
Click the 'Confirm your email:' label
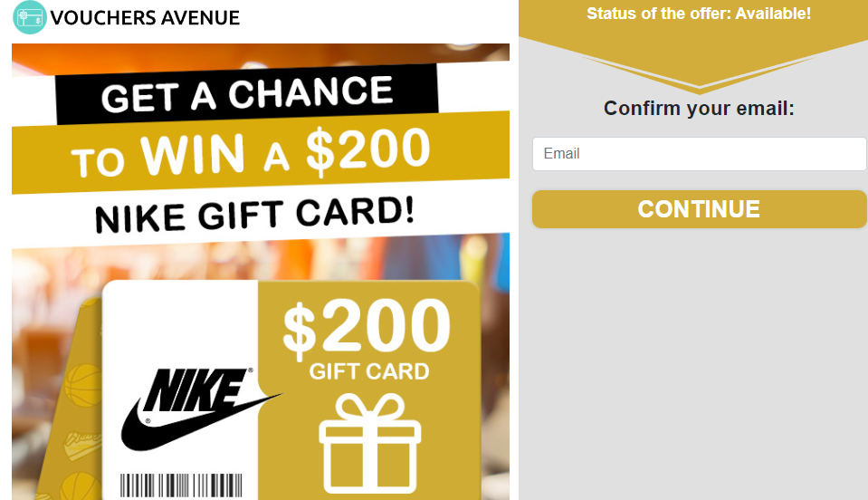pyautogui.click(x=699, y=109)
